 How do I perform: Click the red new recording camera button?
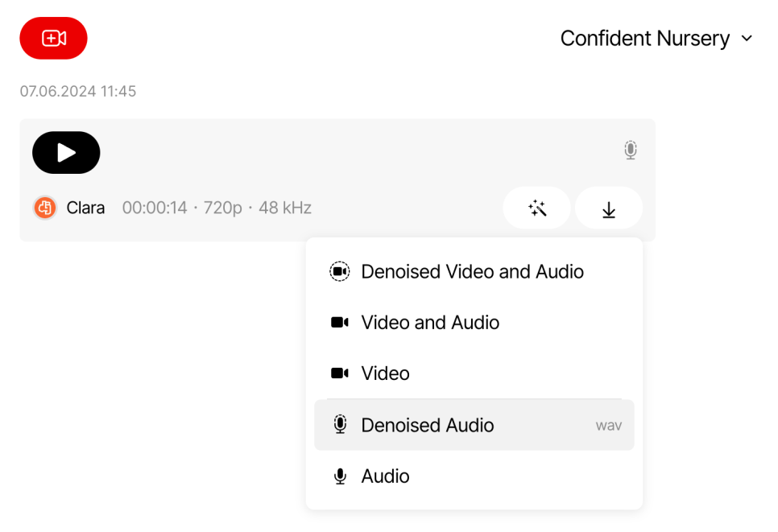click(x=54, y=38)
